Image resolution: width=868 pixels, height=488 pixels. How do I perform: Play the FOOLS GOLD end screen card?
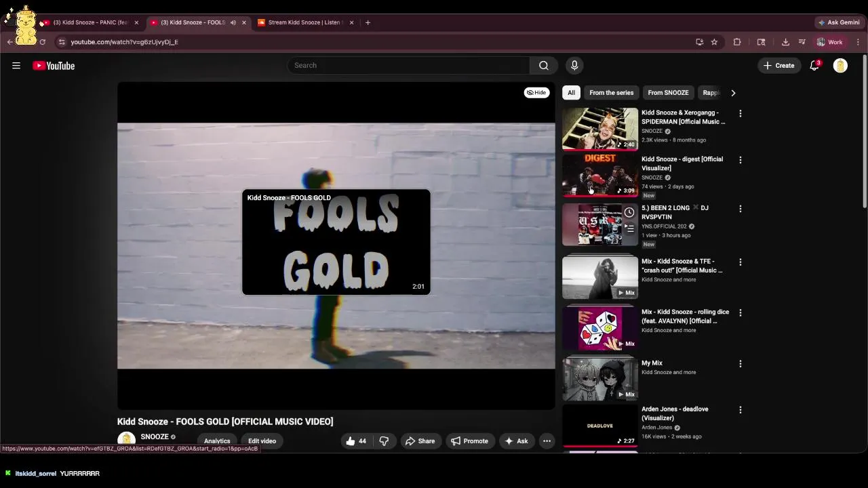pos(336,243)
